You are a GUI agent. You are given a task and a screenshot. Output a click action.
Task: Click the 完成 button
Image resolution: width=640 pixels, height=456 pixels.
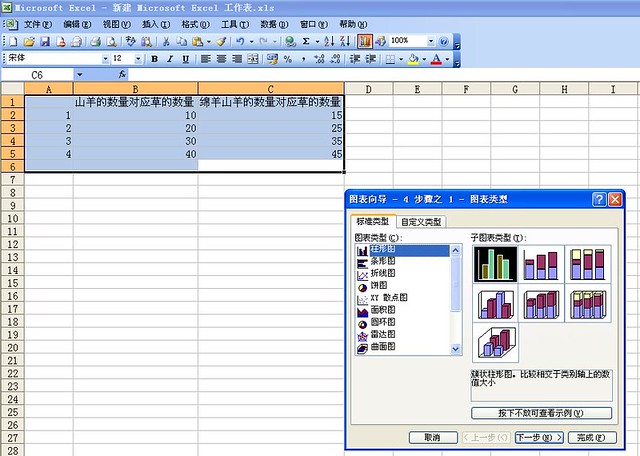[592, 437]
